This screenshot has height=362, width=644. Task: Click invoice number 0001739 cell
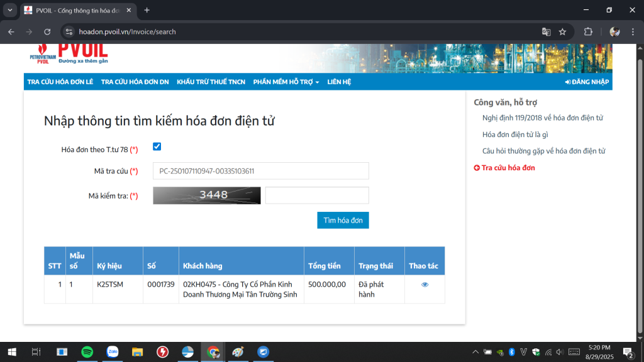tap(161, 289)
